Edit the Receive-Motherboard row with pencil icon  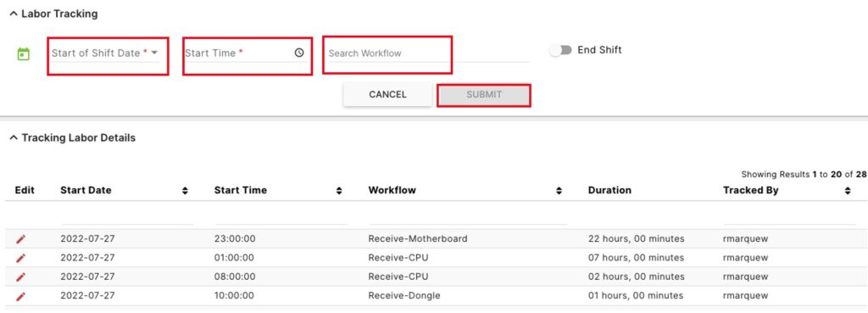coord(20,238)
